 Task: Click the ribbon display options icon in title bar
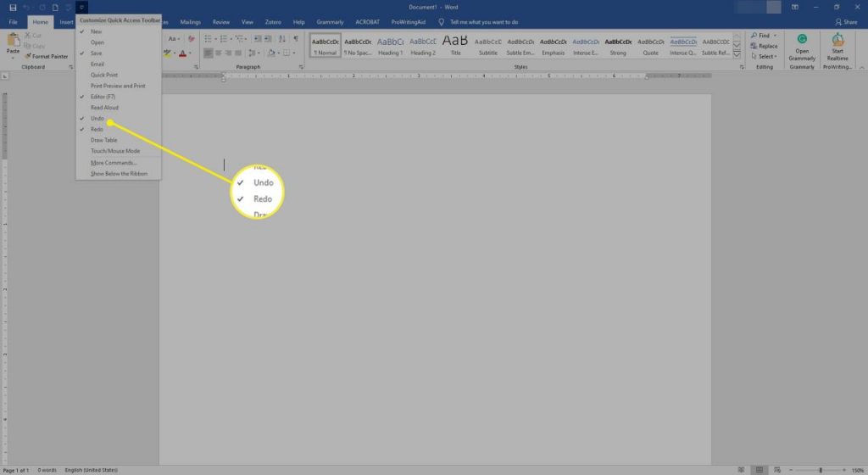pyautogui.click(x=795, y=7)
